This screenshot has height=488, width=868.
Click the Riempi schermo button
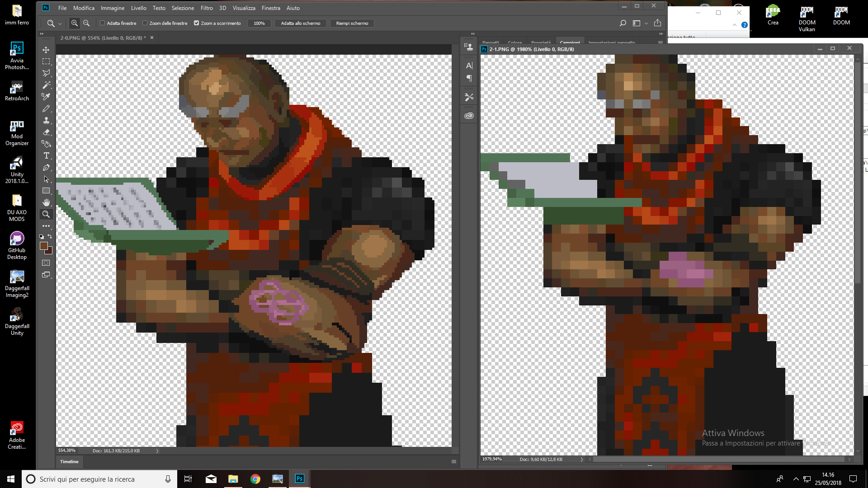[352, 23]
